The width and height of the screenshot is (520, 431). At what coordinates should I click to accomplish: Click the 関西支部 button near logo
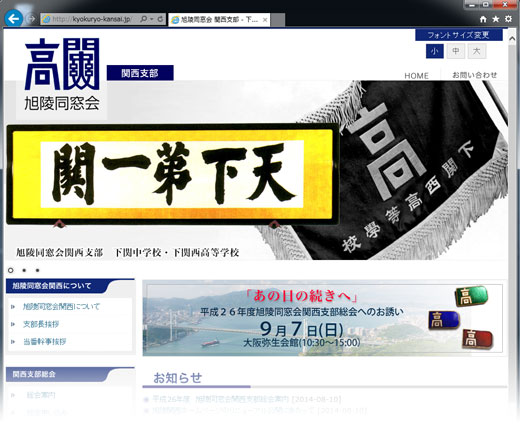coord(140,73)
